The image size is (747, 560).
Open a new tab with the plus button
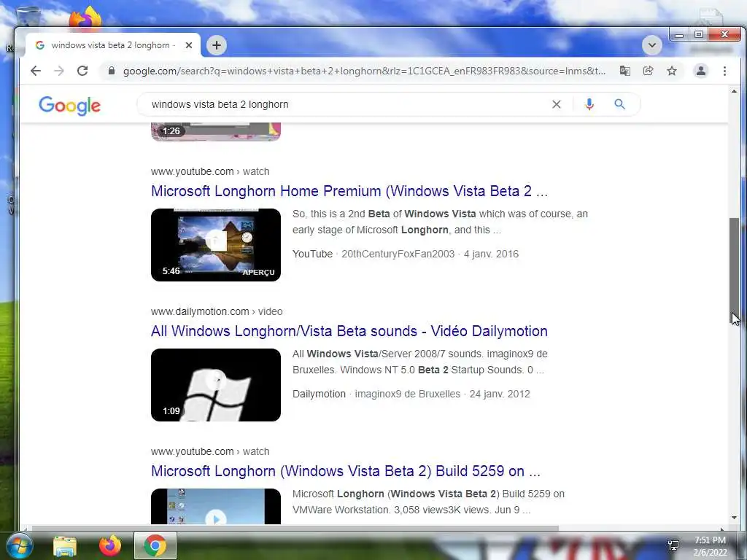click(x=216, y=45)
